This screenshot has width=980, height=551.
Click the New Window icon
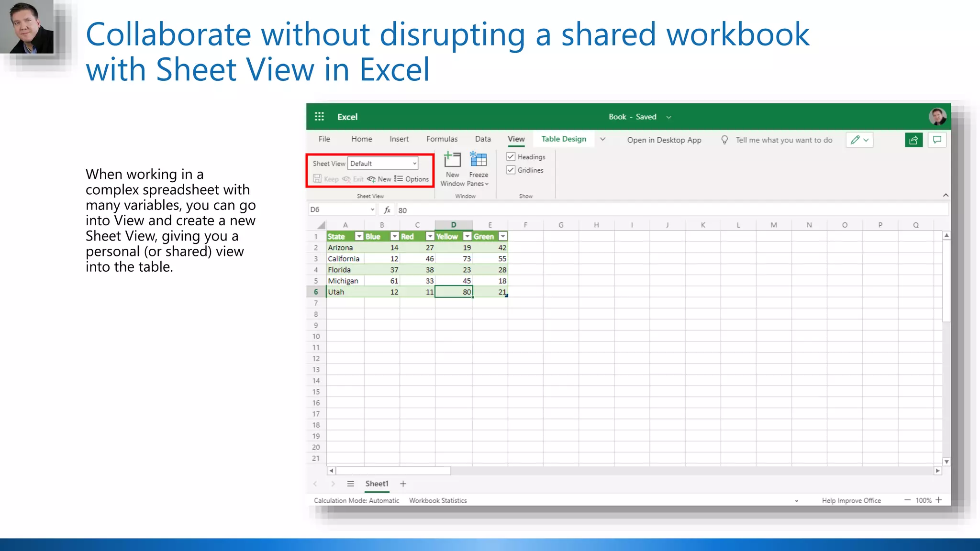tap(452, 160)
